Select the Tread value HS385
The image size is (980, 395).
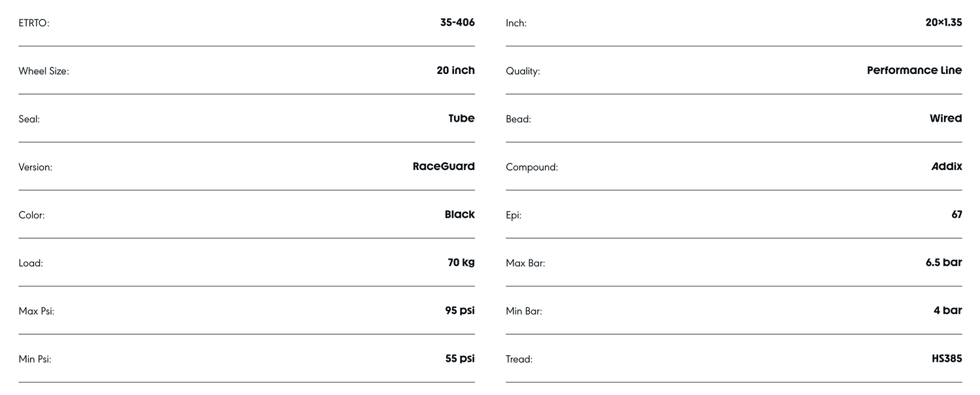point(947,359)
